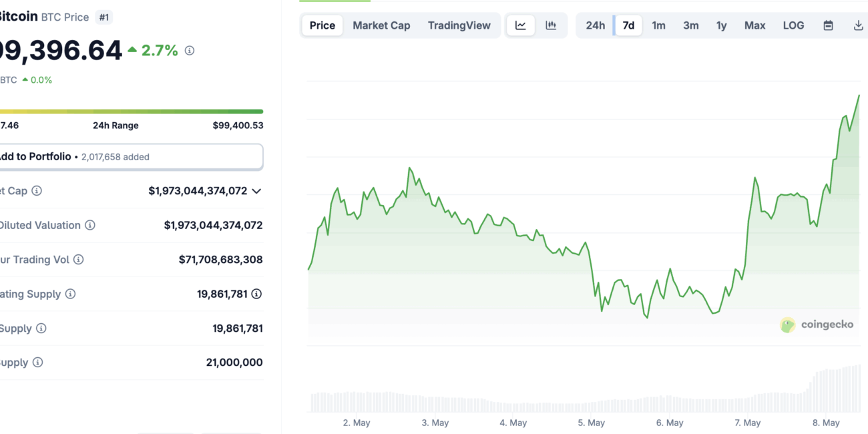Click the 24h high value $99,400.53
The width and height of the screenshot is (868, 434).
click(x=238, y=126)
